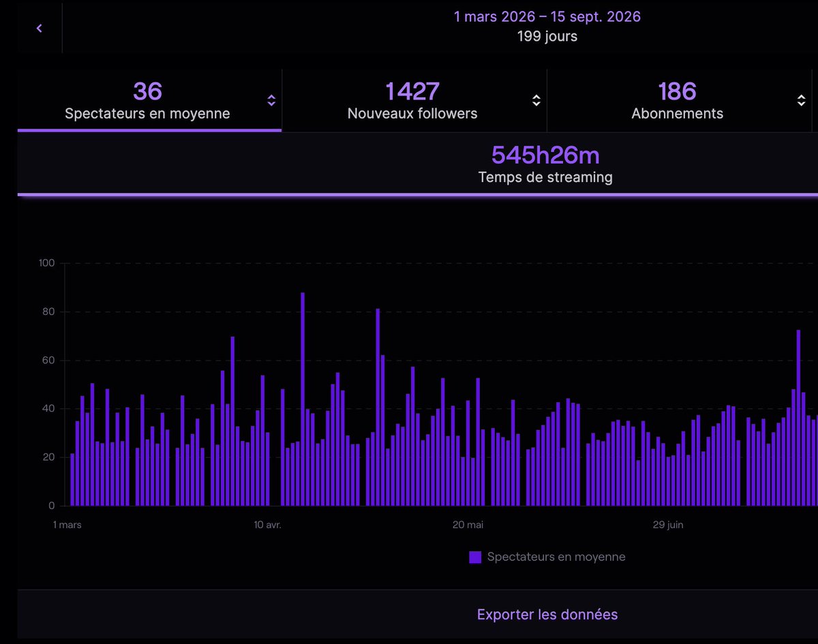Open the Abonnements metric dropdown arrows

coord(802,101)
